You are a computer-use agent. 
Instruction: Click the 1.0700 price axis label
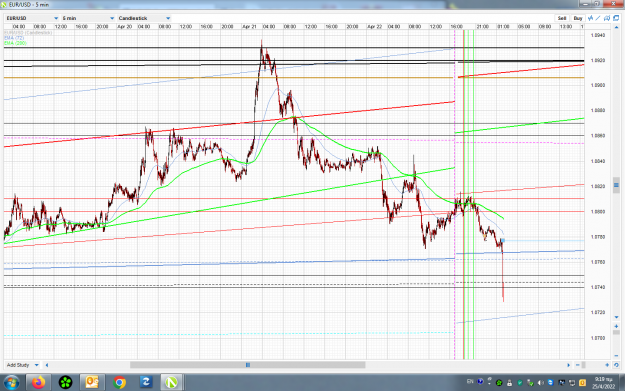coord(597,338)
